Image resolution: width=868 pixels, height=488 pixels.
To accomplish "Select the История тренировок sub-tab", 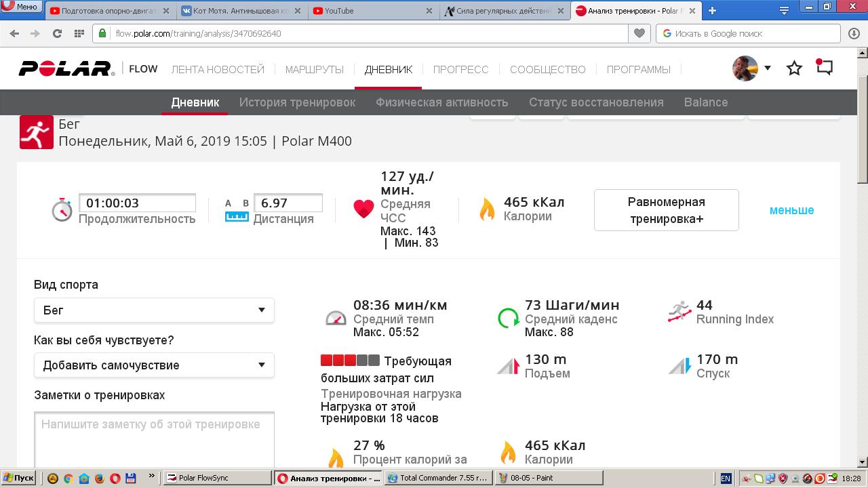I will coord(297,102).
